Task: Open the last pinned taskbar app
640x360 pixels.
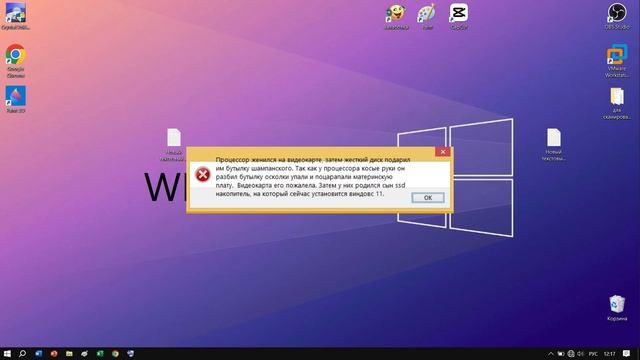Action: [x=131, y=353]
